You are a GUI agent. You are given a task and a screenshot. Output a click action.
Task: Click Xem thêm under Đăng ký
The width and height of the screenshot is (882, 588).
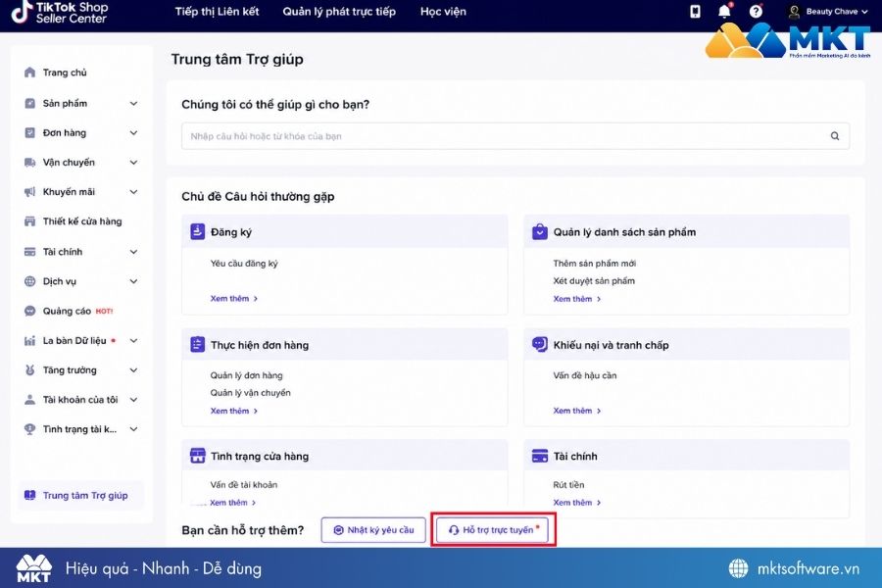[234, 299]
